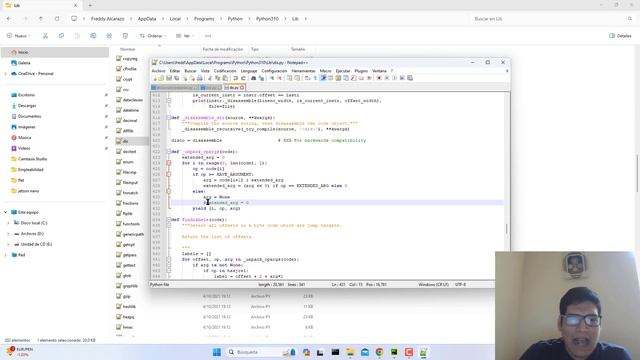Open Document Map toolbar icon
The image size is (640, 360).
[337, 78]
